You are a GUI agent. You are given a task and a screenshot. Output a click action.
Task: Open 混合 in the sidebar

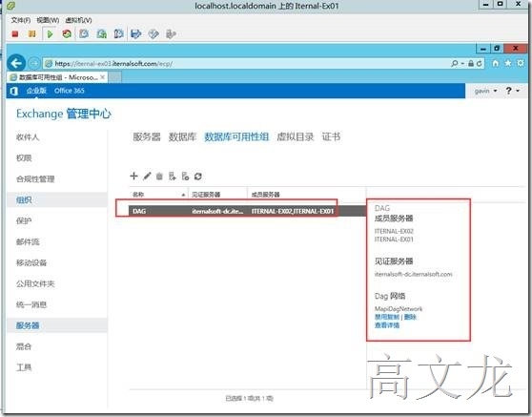click(24, 346)
